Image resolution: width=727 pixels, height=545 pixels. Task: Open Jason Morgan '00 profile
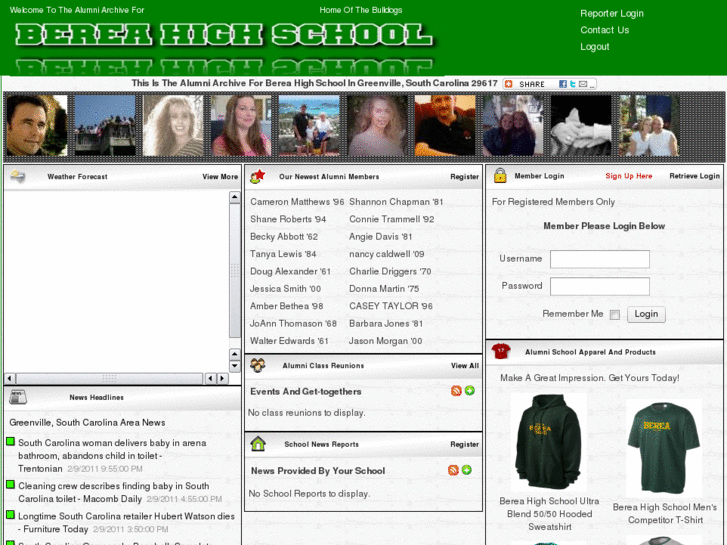[385, 341]
